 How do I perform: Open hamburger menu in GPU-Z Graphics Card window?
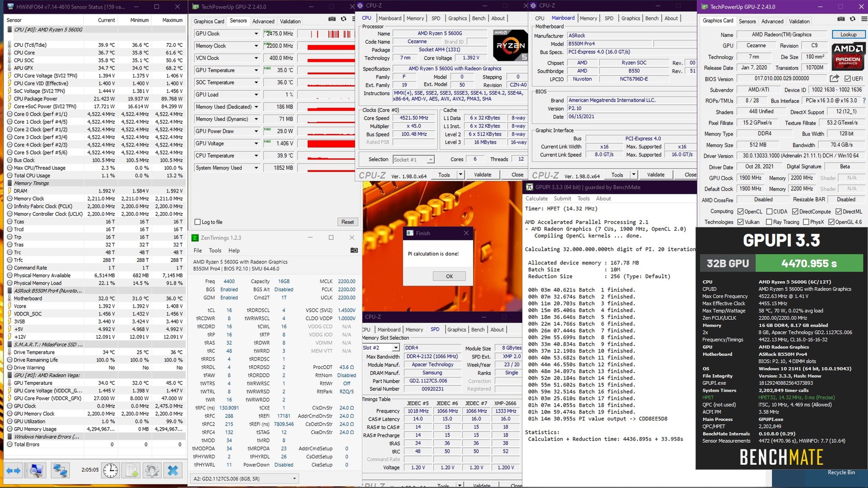tap(864, 19)
